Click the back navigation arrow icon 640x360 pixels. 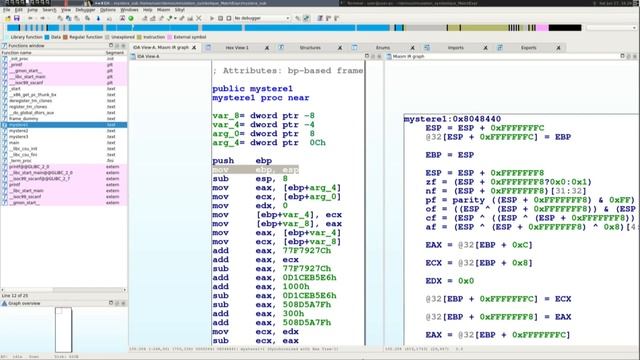click(30, 18)
